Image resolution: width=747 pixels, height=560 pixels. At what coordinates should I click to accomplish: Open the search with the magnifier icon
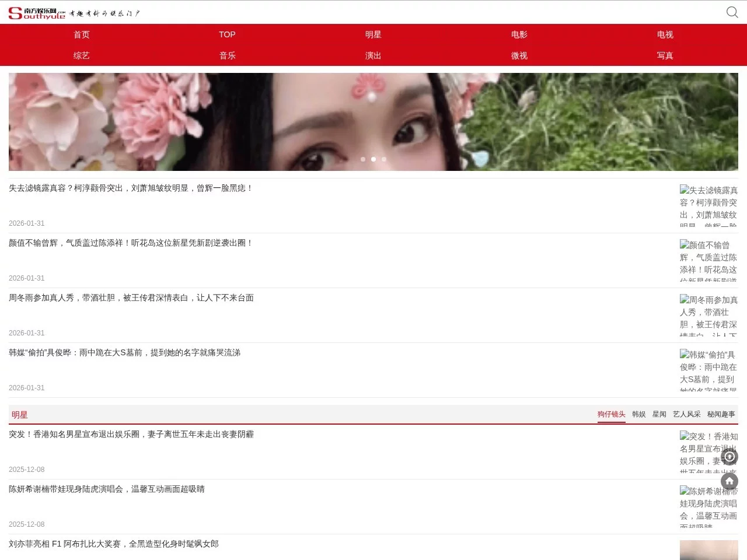732,12
